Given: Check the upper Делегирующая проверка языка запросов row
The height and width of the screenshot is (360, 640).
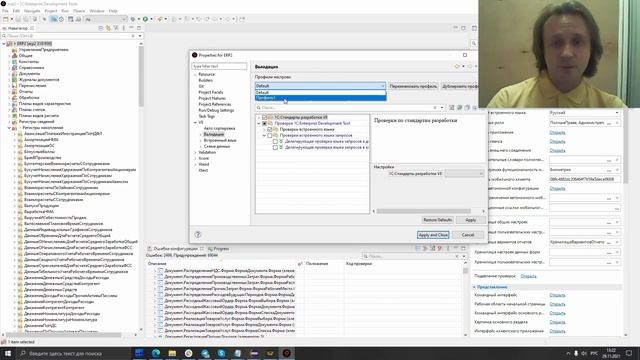Looking at the screenshot, I should point(275,141).
